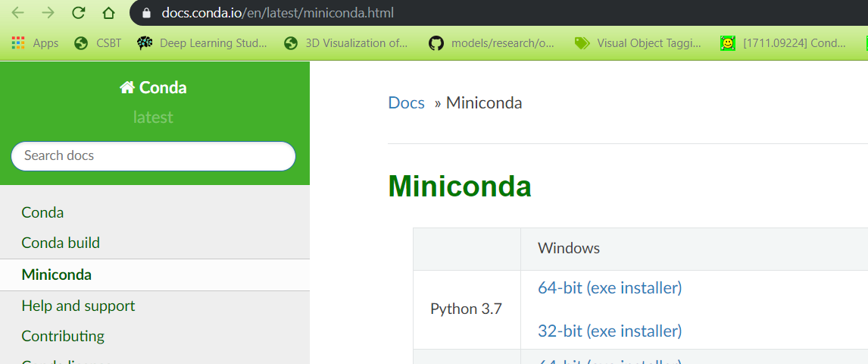The height and width of the screenshot is (364, 868).
Task: Click the Miniconda breadcrumb text
Action: tap(484, 102)
